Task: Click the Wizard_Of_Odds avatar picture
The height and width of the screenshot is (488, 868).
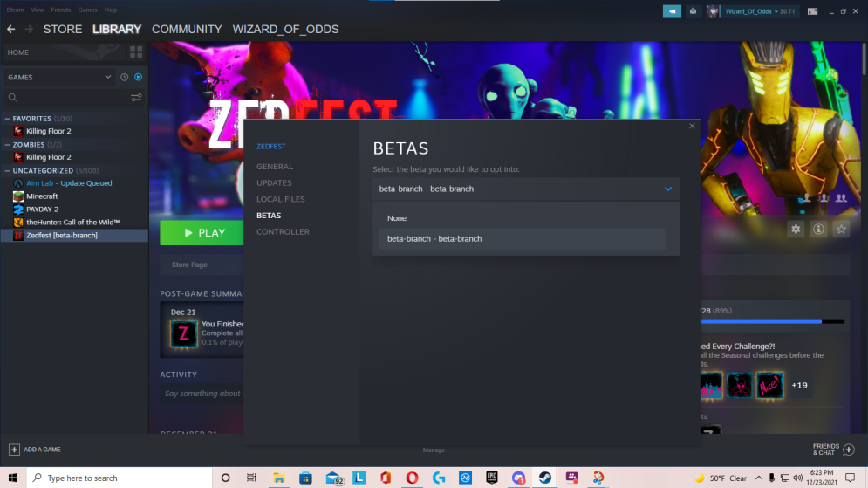Action: tap(713, 11)
